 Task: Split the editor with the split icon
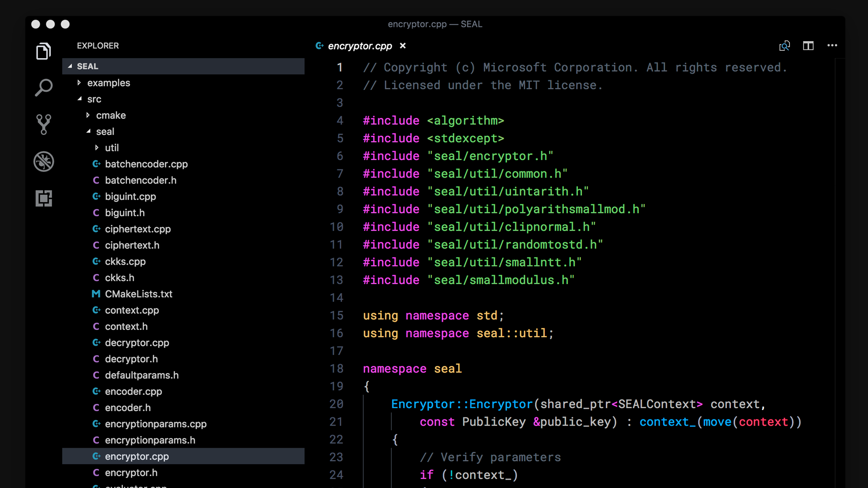pyautogui.click(x=808, y=46)
